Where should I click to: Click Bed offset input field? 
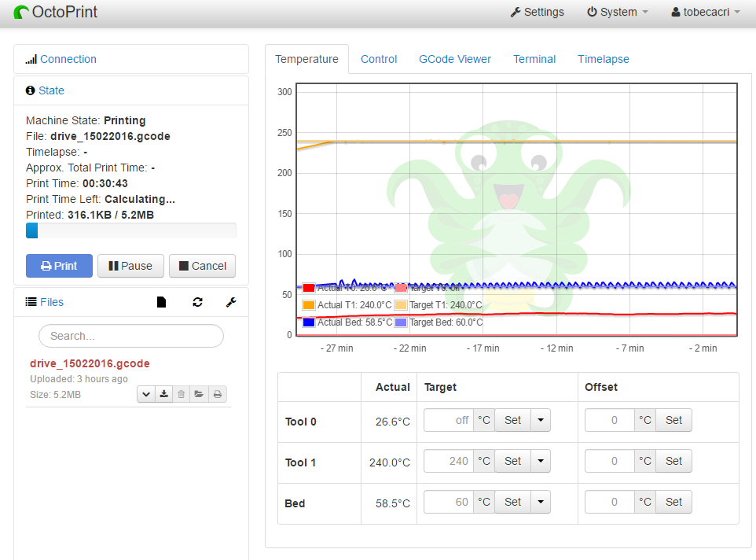(610, 502)
